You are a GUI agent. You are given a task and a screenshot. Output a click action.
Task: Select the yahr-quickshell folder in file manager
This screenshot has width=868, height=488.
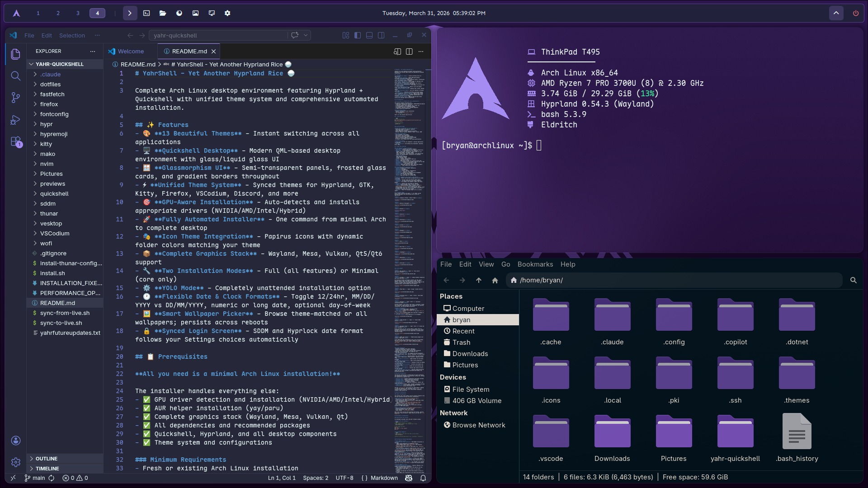coord(735,437)
